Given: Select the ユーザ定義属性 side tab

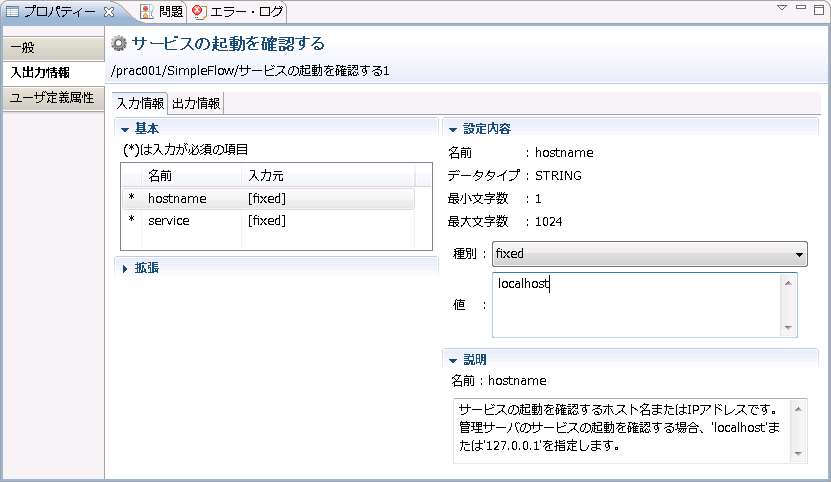Looking at the screenshot, I should (x=53, y=98).
